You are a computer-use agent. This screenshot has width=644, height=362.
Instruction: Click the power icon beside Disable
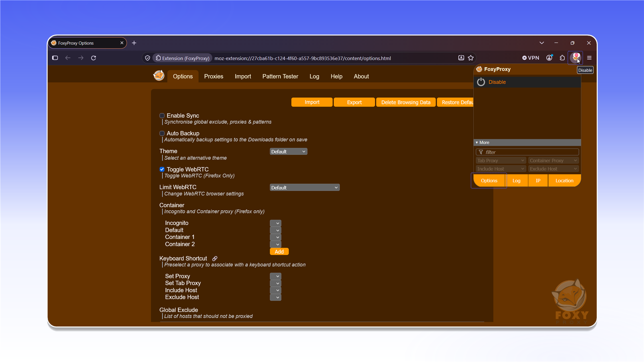tap(481, 82)
